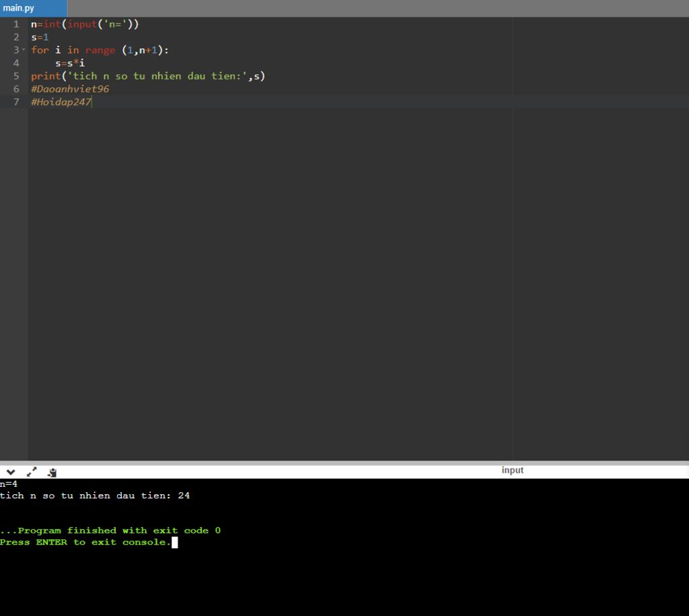
Task: Expand console to fullscreen with arrows icon
Action: [32, 472]
